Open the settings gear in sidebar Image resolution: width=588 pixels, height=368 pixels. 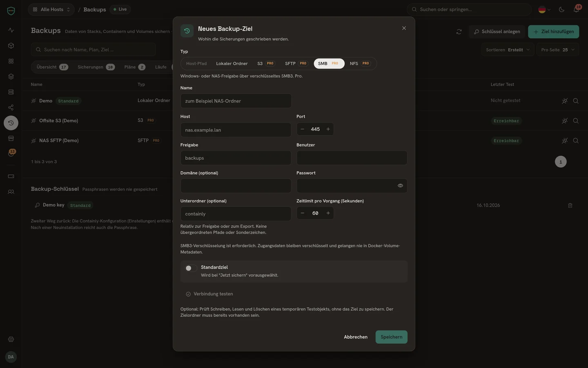[x=11, y=339]
